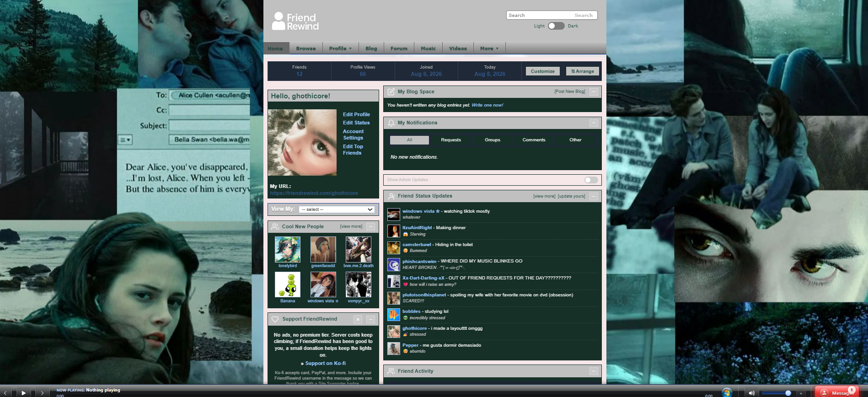Collapse player bar with double-chevron button
This screenshot has width=868, height=397.
pos(801,393)
